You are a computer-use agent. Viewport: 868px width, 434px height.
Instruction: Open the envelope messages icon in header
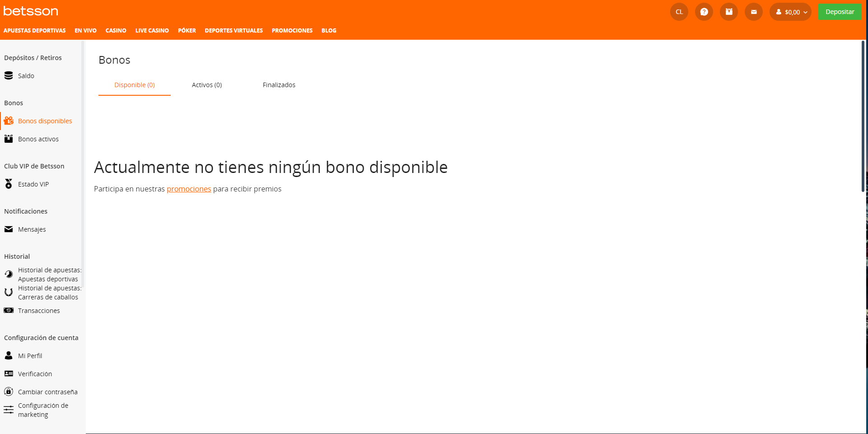tap(754, 12)
